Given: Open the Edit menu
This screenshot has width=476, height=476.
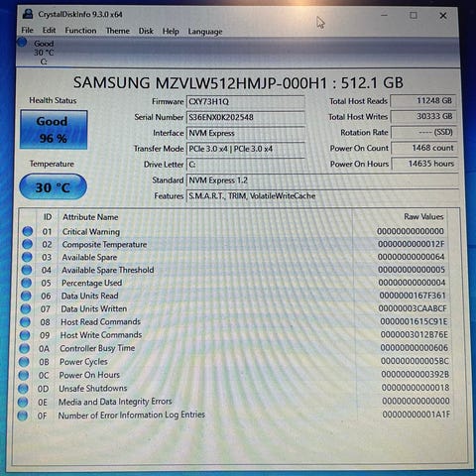Looking at the screenshot, I should click(x=49, y=31).
